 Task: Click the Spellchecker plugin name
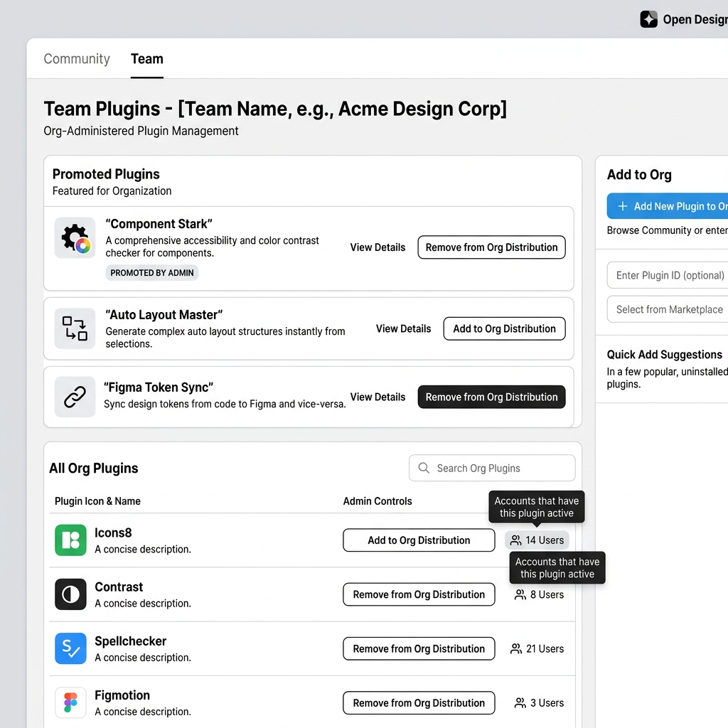click(131, 641)
